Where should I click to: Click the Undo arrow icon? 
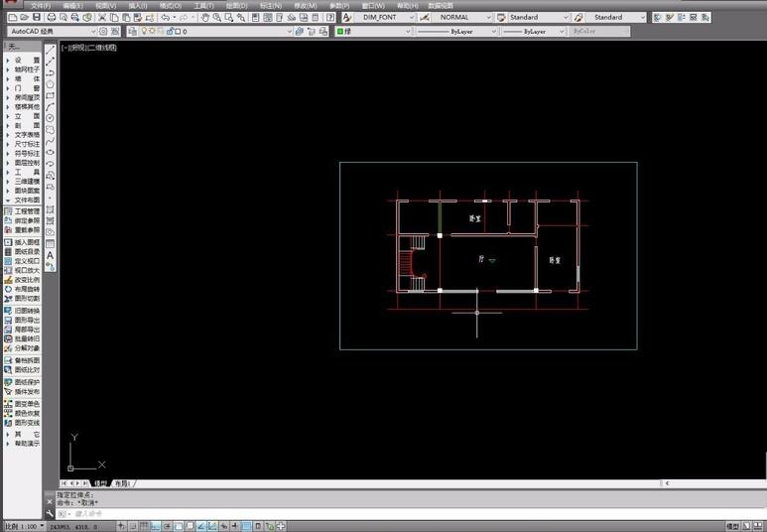166,17
